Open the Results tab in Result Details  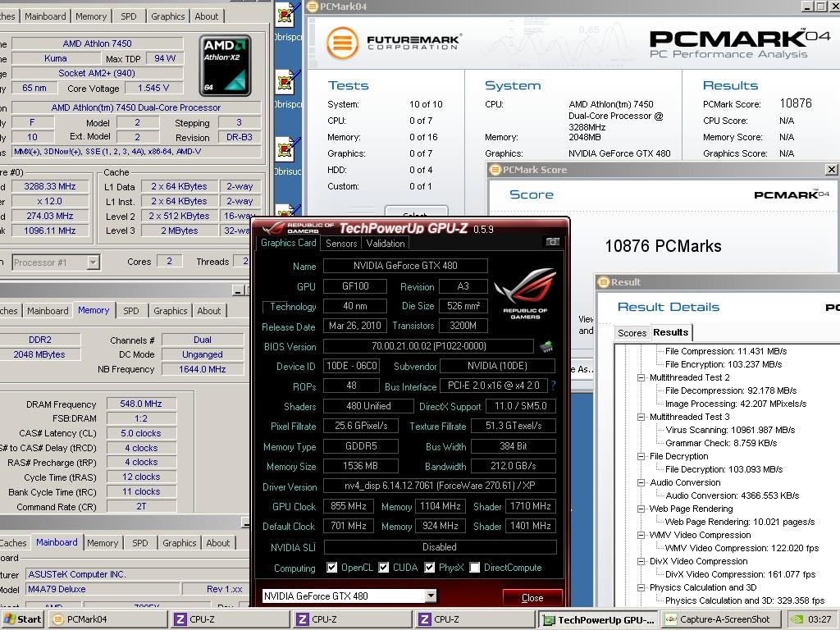click(671, 332)
